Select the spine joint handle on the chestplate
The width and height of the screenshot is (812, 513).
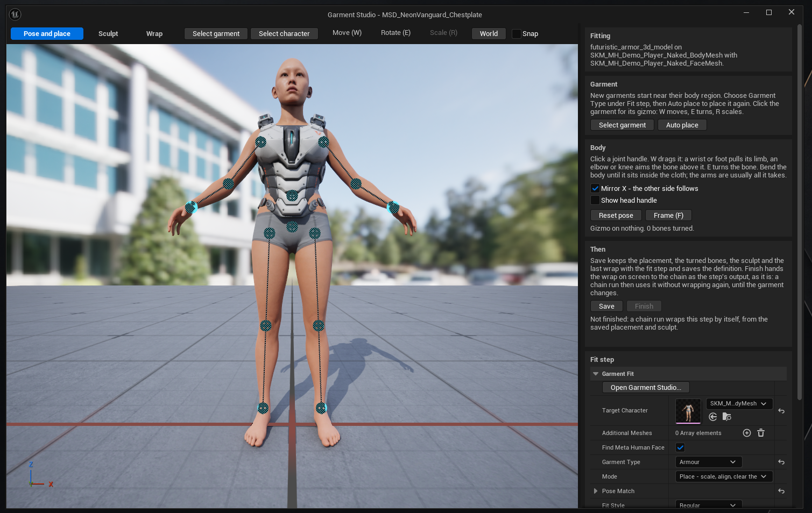[x=292, y=195]
